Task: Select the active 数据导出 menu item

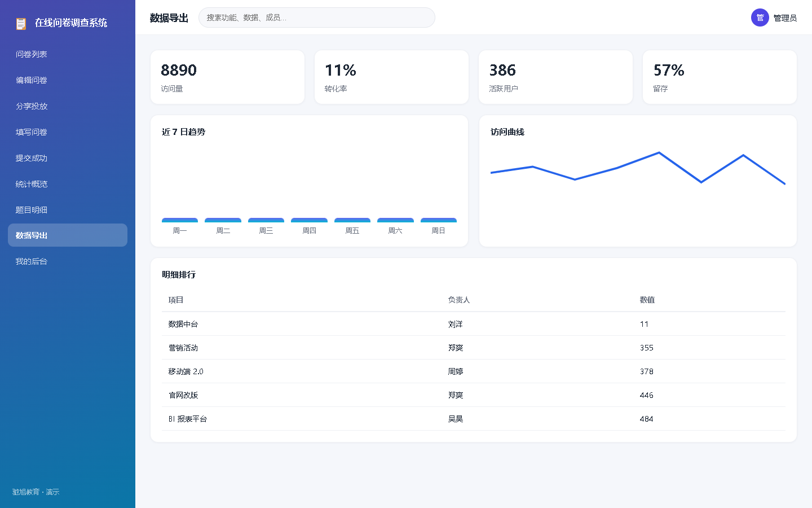Action: tap(68, 235)
